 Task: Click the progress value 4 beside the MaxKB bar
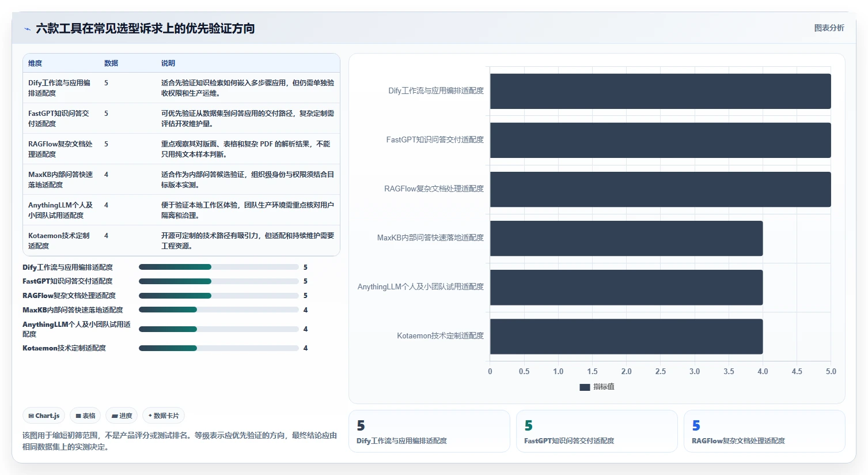click(x=305, y=310)
